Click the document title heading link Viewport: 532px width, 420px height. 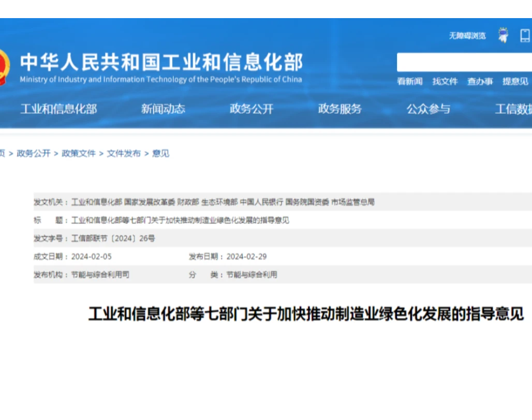click(307, 313)
